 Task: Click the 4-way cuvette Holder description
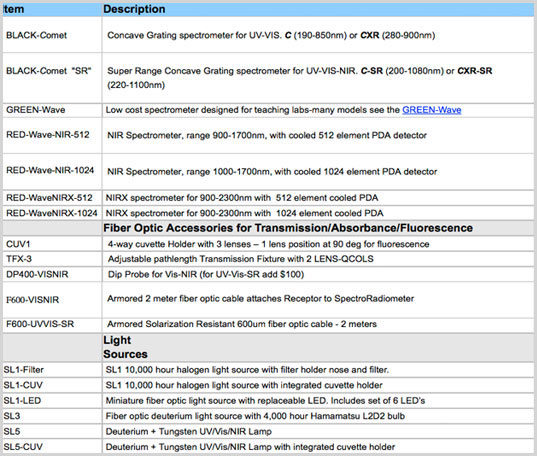tap(268, 244)
